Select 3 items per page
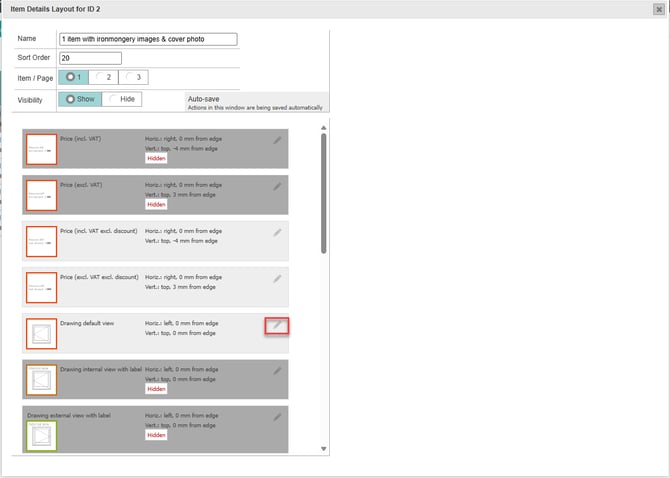Viewport: 670px width, 478px height. point(132,77)
